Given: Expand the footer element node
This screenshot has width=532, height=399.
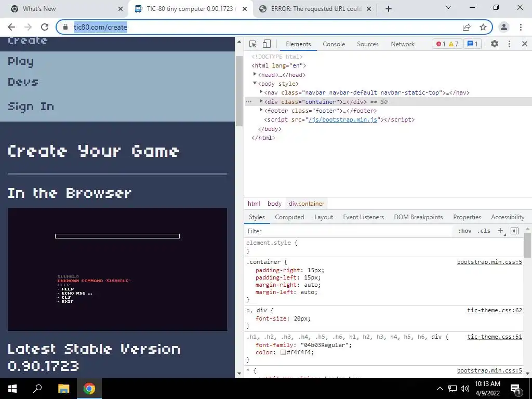Looking at the screenshot, I should (261, 110).
